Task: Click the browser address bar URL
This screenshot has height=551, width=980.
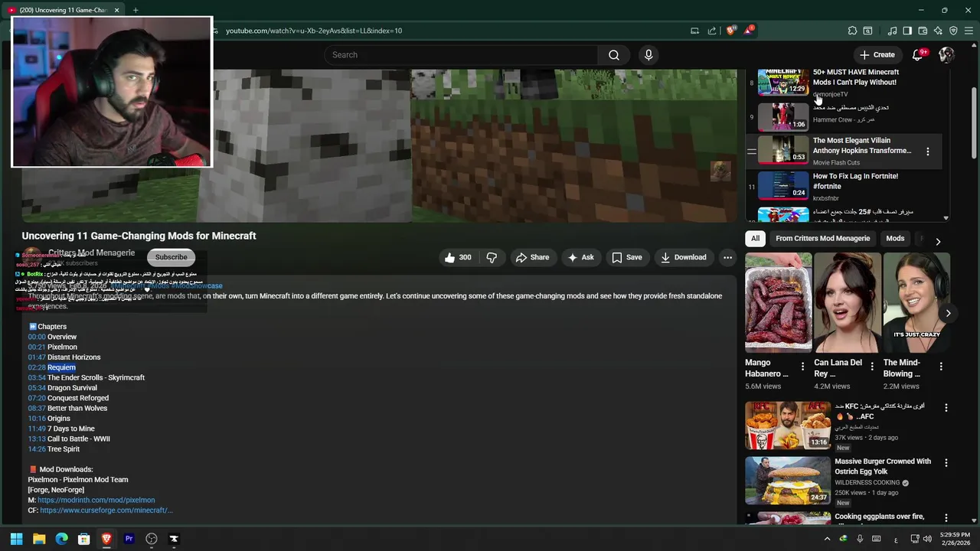Action: pos(314,31)
